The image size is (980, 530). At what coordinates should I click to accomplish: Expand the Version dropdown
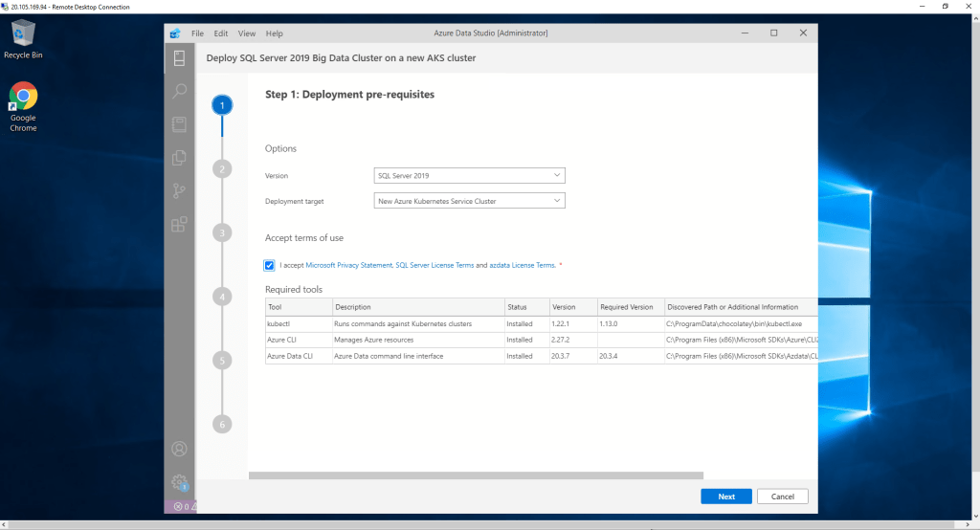click(469, 176)
